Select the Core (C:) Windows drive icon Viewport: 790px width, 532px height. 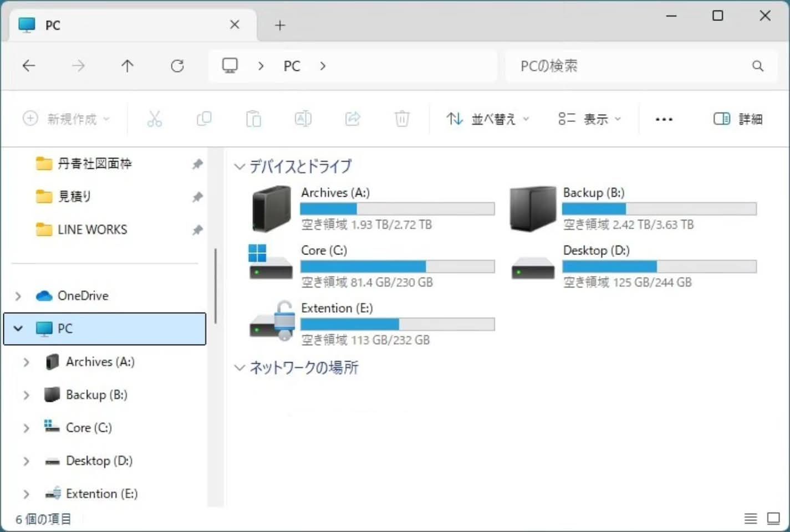tap(271, 262)
